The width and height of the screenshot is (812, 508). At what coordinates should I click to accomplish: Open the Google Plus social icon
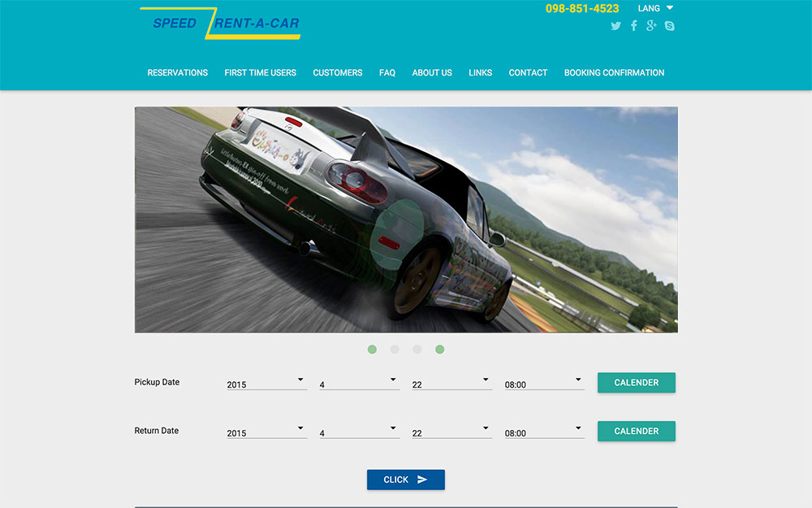click(x=651, y=26)
